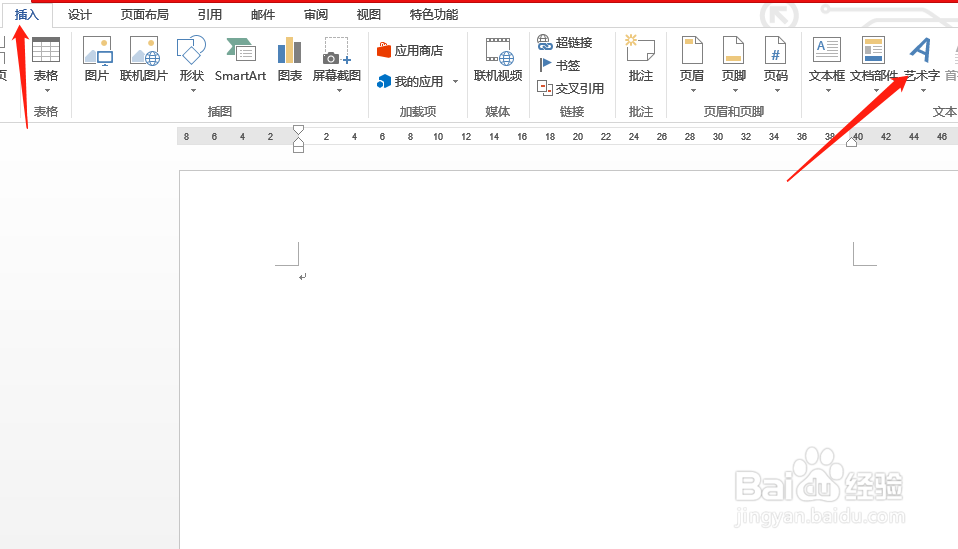The width and height of the screenshot is (958, 549).
Task: Insert a Picture (图片) from file
Action: click(x=97, y=59)
